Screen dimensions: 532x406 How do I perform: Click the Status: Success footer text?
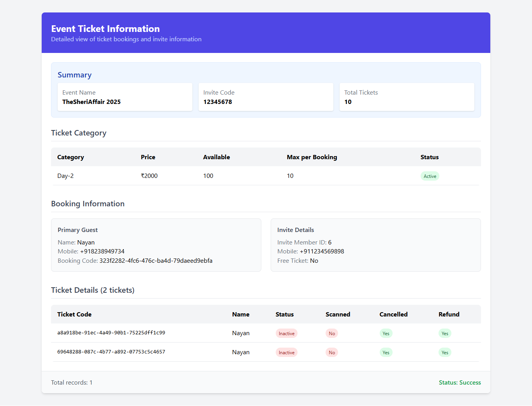[460, 383]
